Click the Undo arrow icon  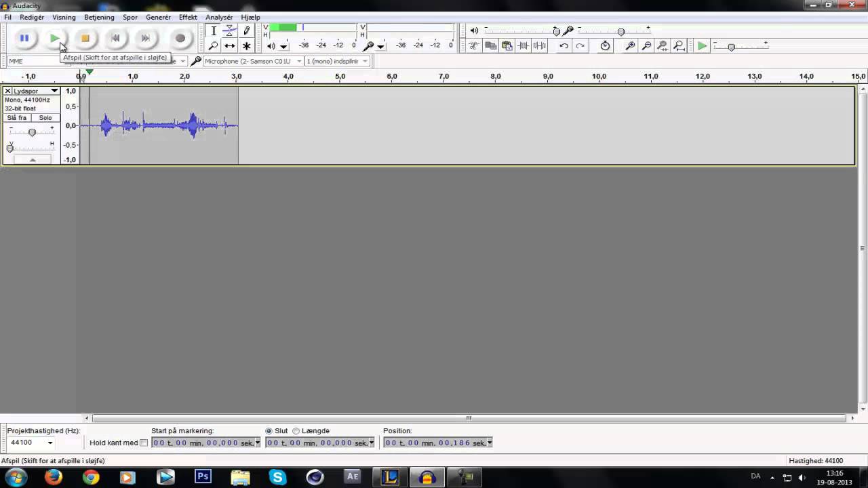coord(564,46)
